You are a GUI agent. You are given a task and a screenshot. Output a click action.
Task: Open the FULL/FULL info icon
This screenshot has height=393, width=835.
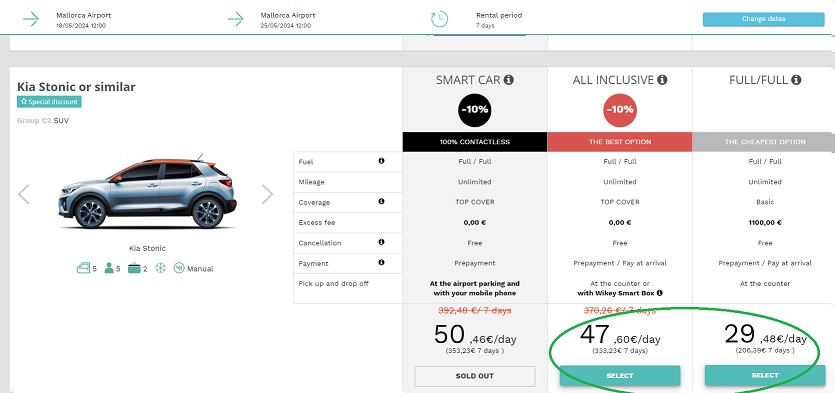point(796,80)
